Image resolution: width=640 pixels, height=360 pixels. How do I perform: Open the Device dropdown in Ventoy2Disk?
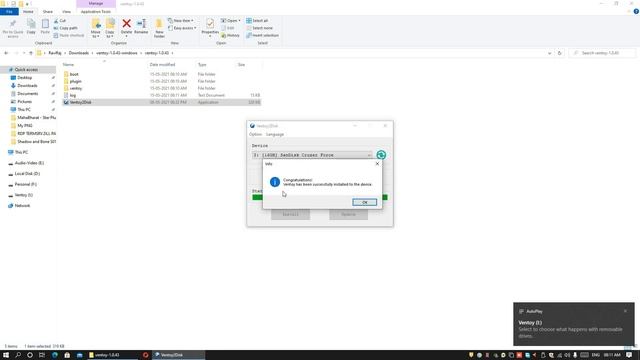[312, 155]
